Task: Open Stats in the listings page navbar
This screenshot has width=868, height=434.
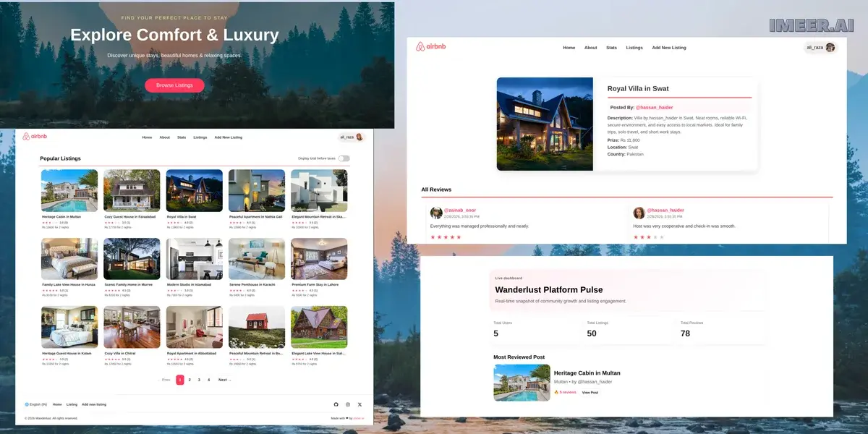Action: click(x=182, y=137)
